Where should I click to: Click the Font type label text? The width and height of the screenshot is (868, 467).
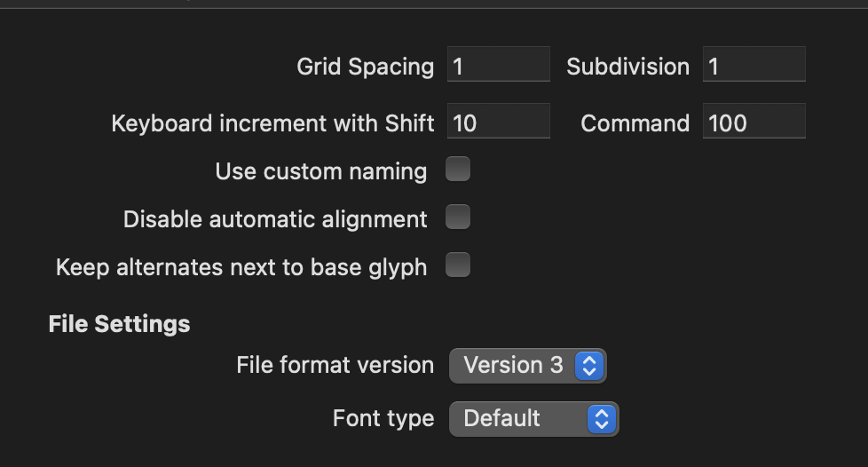pyautogui.click(x=383, y=419)
